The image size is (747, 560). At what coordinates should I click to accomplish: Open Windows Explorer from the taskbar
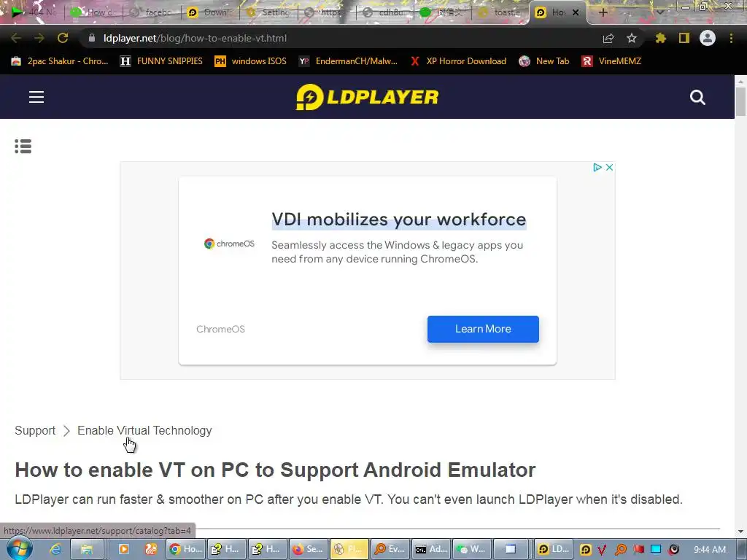coord(87,549)
